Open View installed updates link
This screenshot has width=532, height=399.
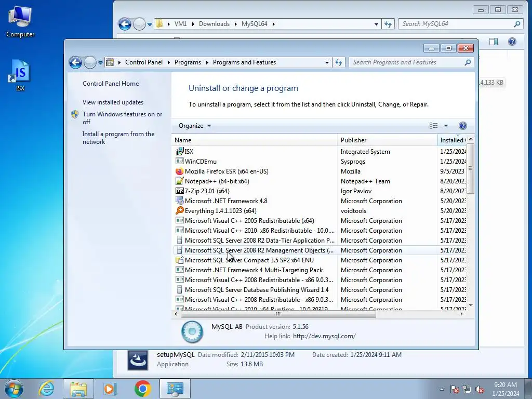tap(113, 102)
